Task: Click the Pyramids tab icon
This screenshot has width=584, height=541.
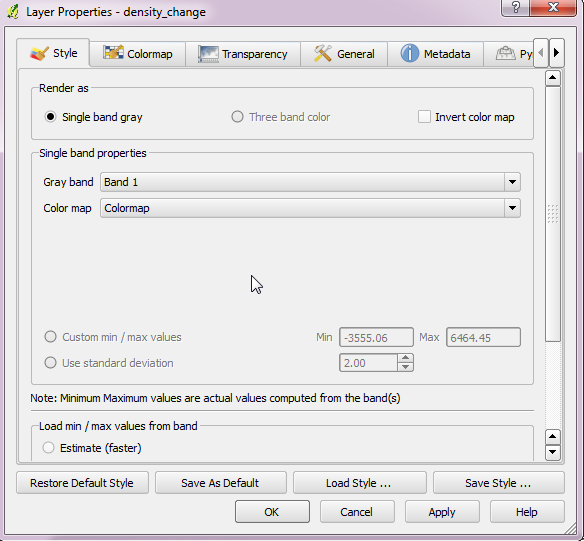Action: [505, 54]
